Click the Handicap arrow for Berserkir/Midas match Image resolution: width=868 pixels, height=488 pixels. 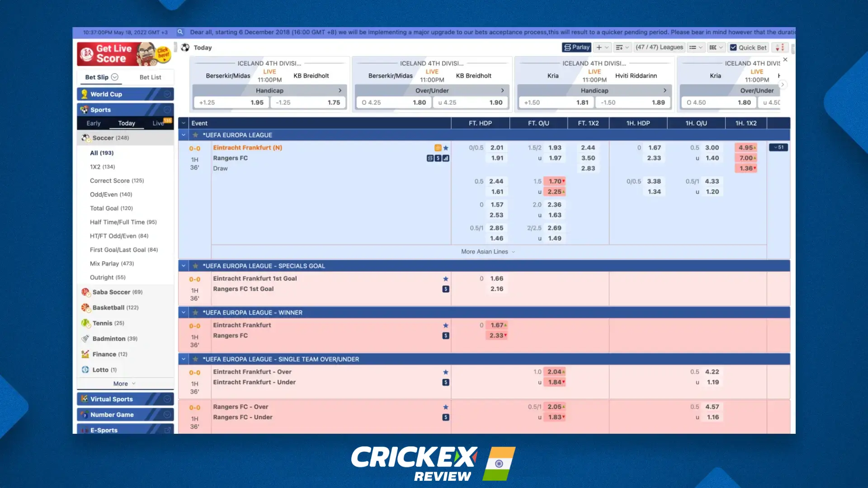(x=341, y=90)
